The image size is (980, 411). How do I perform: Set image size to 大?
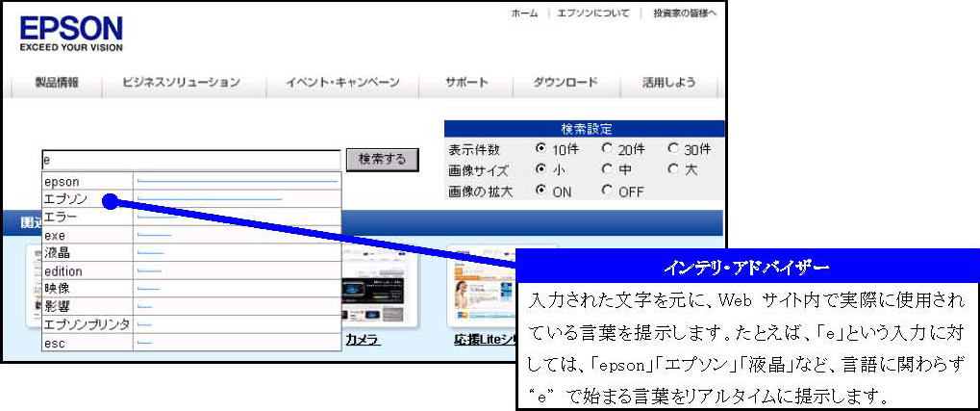click(x=672, y=168)
